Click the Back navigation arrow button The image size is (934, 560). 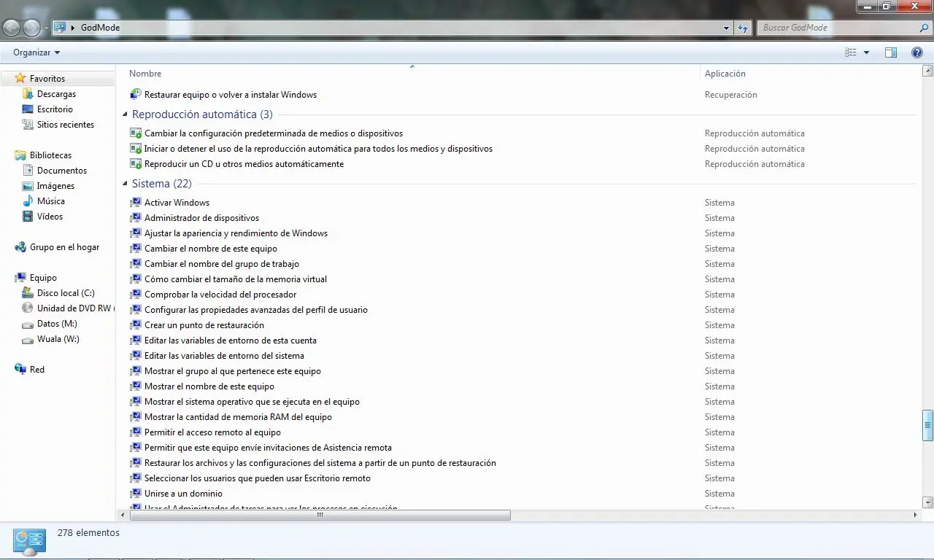coord(12,28)
